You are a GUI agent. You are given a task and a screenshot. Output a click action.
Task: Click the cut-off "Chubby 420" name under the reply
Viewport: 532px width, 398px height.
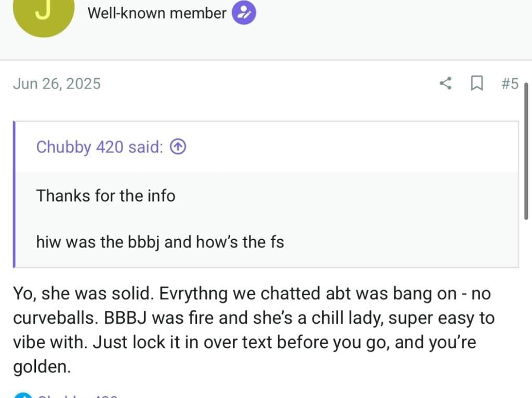(78, 396)
